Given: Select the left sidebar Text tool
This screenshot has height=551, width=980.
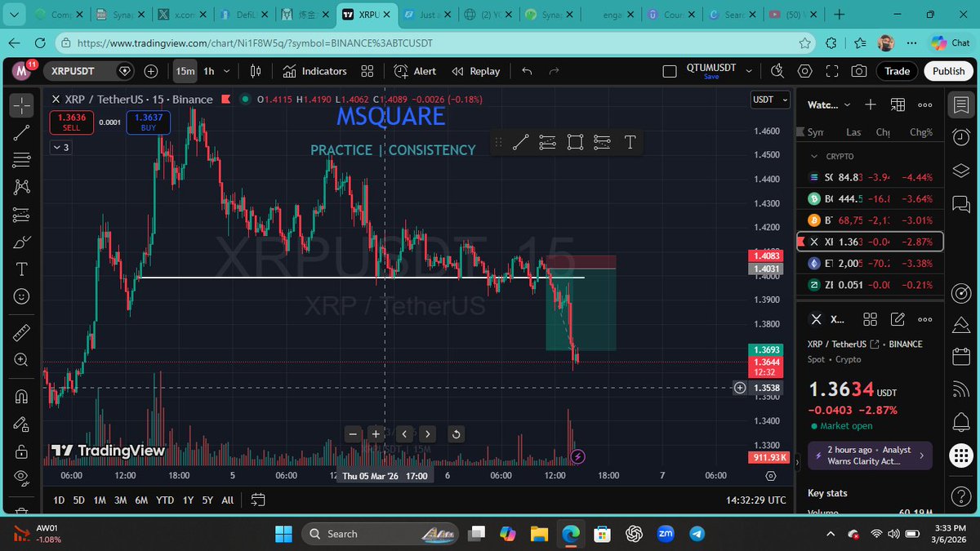Looking at the screenshot, I should point(22,269).
